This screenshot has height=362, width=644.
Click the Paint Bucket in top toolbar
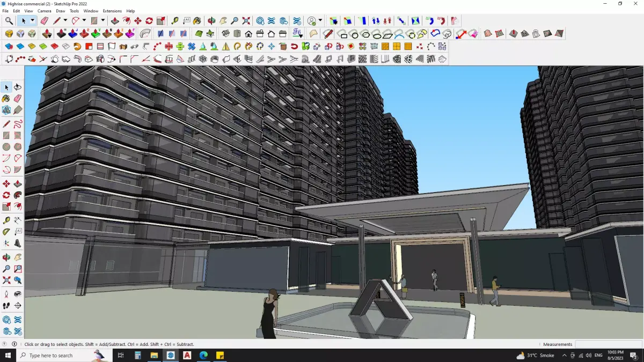(x=197, y=21)
